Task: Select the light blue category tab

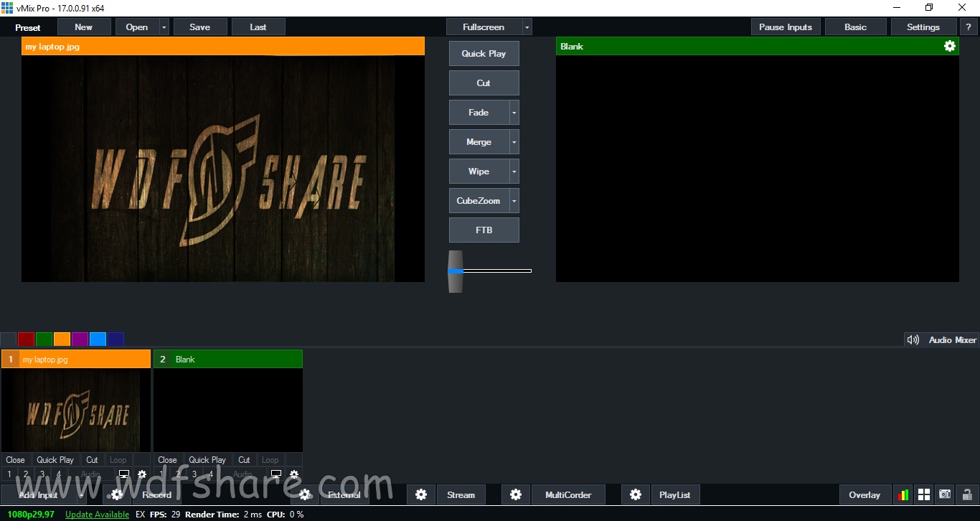Action: [98, 339]
